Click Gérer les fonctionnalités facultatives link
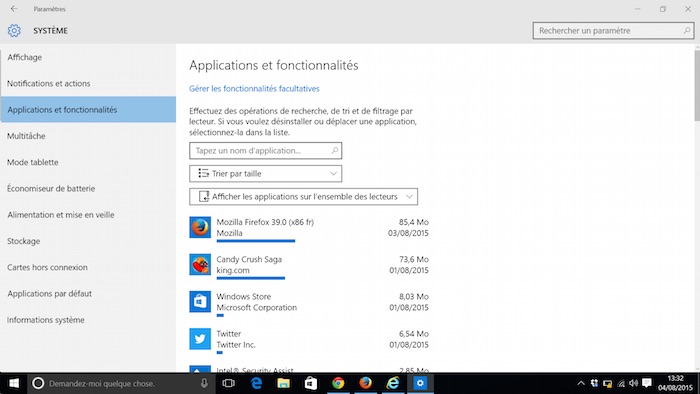 click(254, 89)
